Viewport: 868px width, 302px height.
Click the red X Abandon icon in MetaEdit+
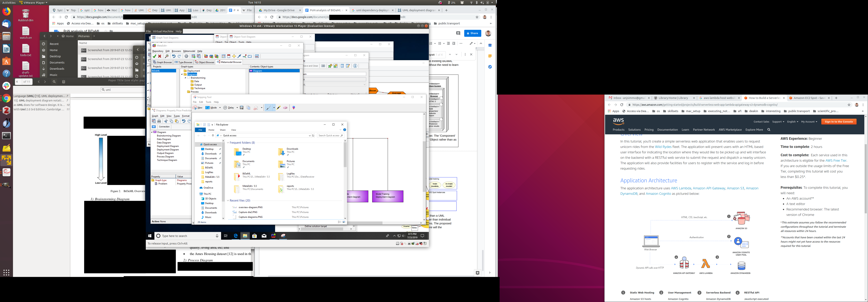(160, 56)
